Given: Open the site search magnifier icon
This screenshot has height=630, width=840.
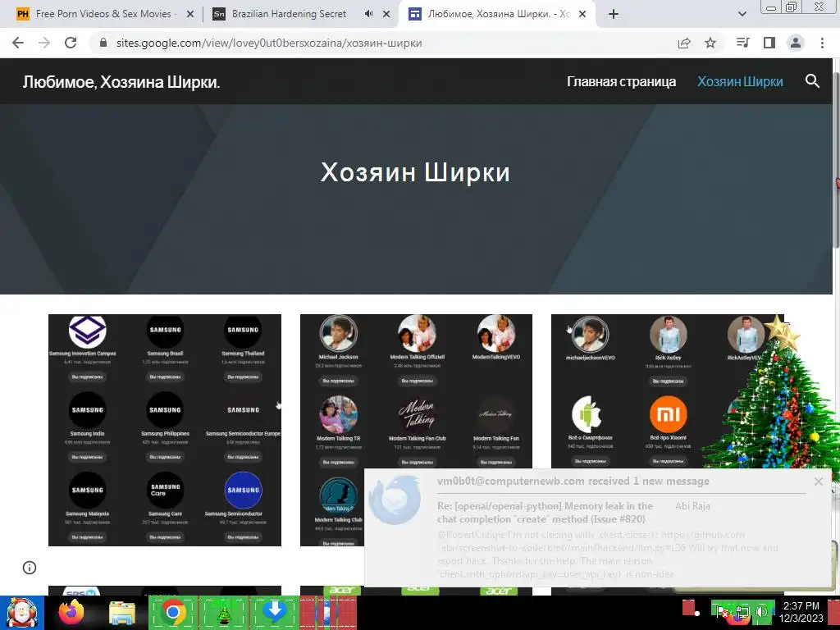Looking at the screenshot, I should coord(812,81).
